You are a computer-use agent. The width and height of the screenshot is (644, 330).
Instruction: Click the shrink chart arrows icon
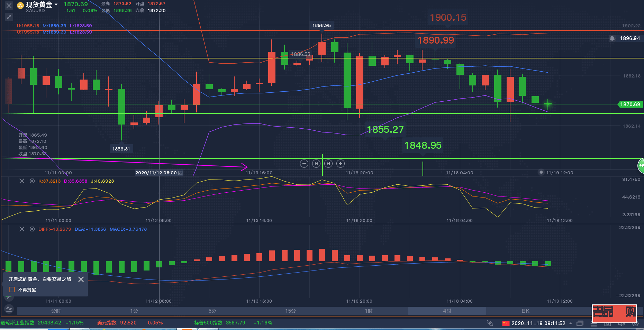tap(9, 17)
